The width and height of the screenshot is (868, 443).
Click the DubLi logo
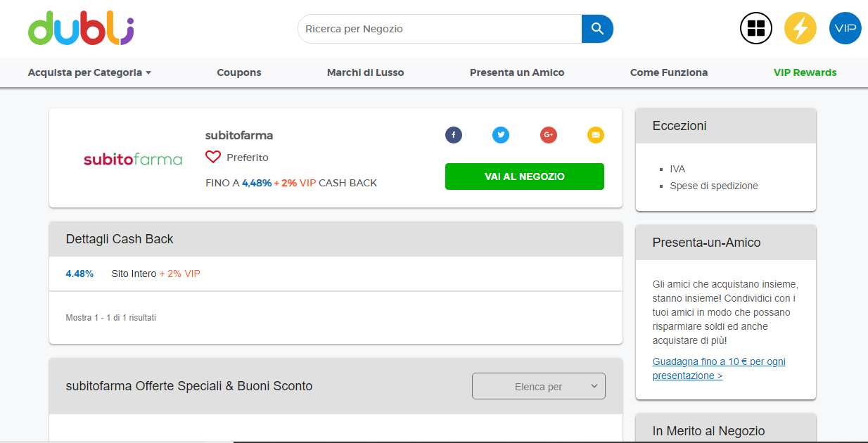81,28
